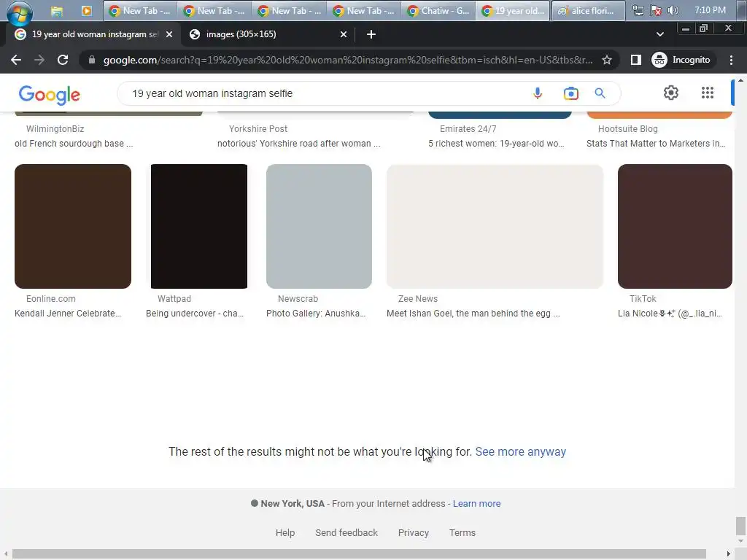Image resolution: width=747 pixels, height=560 pixels.
Task: Click '5 richest women' Emirates caption
Action: click(496, 144)
